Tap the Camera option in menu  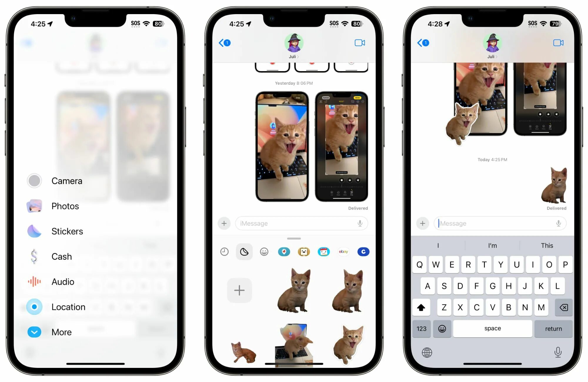66,181
